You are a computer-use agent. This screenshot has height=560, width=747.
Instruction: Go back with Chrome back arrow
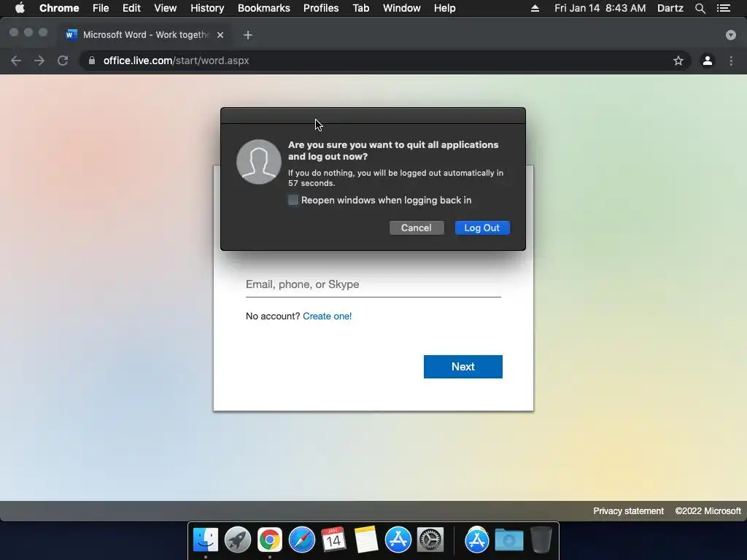coord(16,61)
